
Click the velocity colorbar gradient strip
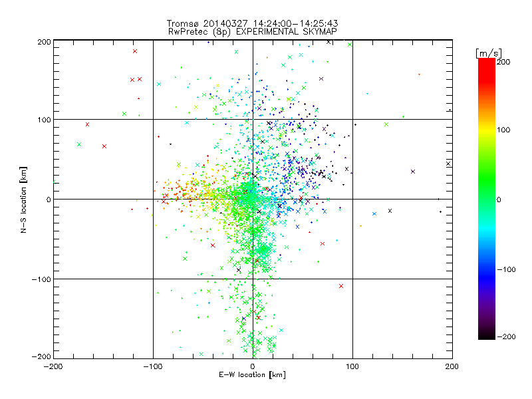tap(487, 199)
